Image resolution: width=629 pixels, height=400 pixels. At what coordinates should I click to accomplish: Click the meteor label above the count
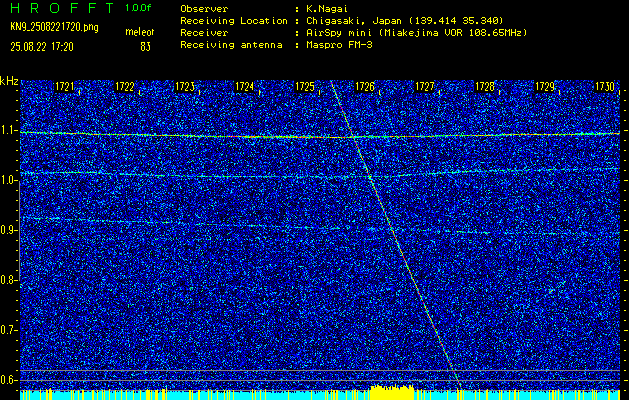click(140, 32)
